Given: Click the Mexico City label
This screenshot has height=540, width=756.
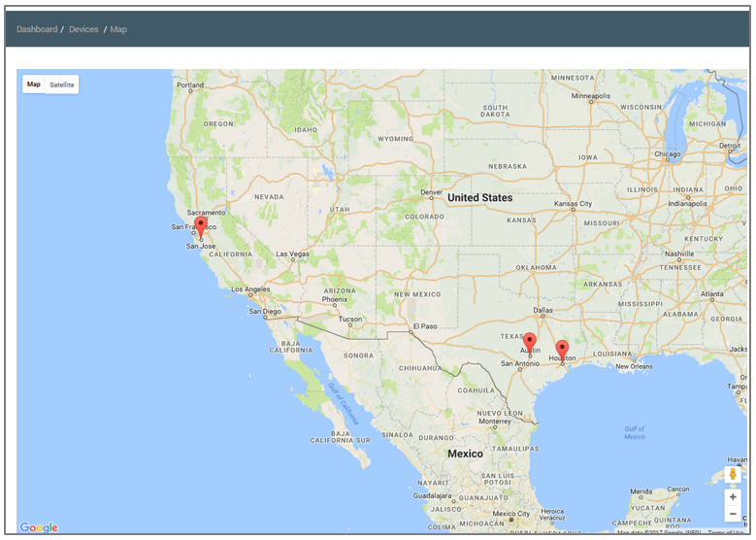Looking at the screenshot, I should pos(510,514).
